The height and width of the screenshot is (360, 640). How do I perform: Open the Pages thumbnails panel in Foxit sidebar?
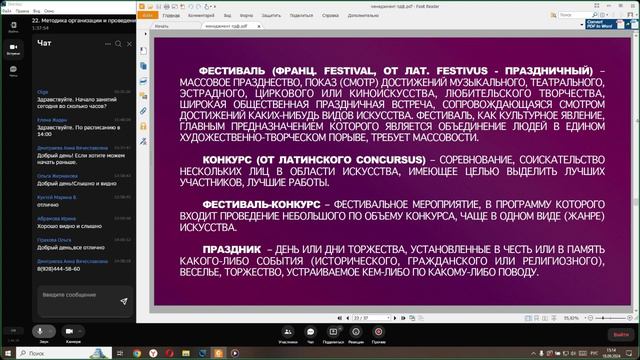point(143,66)
